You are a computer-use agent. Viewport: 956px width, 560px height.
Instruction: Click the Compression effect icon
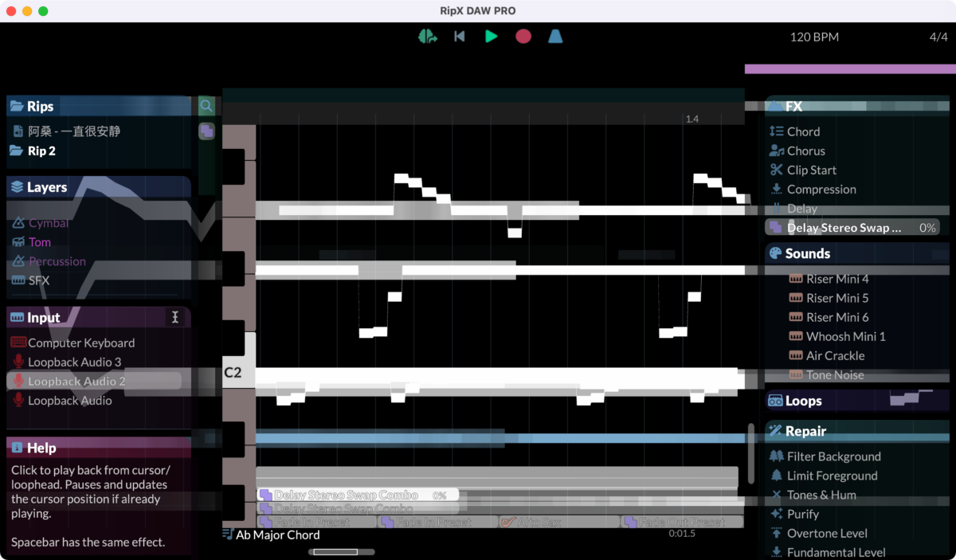click(777, 189)
